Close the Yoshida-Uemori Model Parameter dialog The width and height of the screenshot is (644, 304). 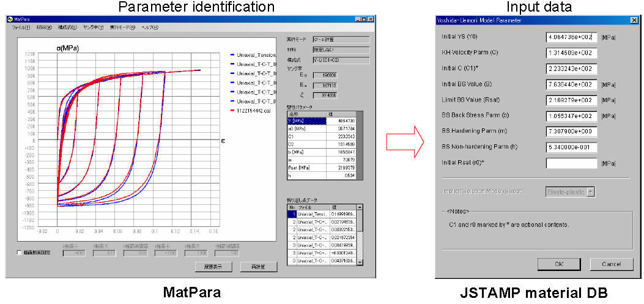tap(634, 20)
